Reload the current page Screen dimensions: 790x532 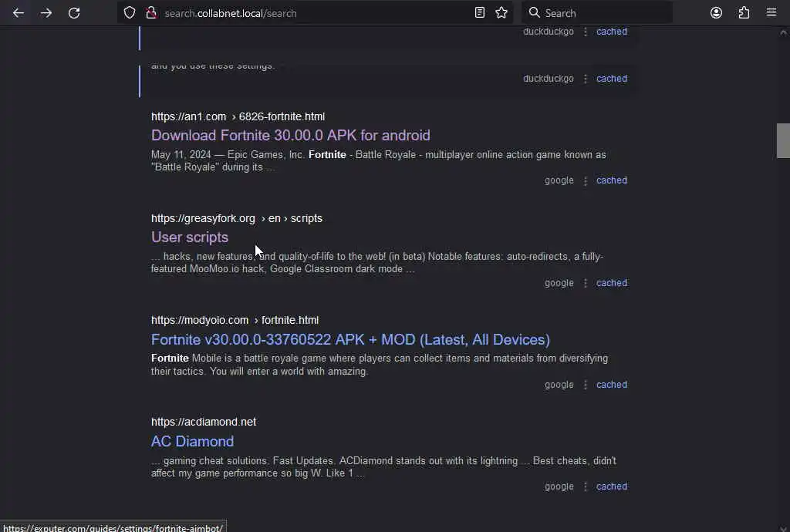click(74, 13)
